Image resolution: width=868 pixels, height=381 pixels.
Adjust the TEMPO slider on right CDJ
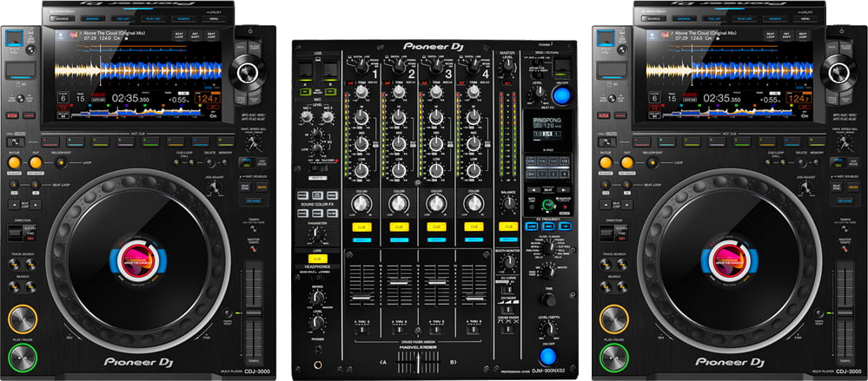pos(845,311)
